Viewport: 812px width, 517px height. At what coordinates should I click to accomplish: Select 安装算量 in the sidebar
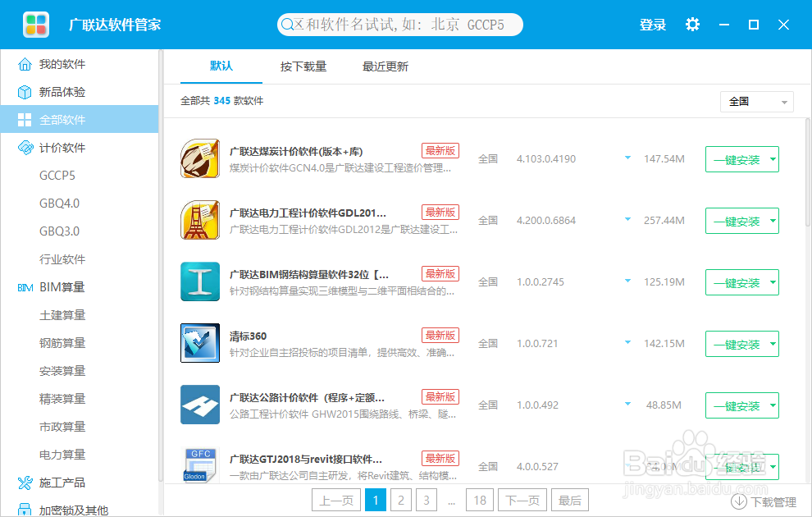(62, 371)
